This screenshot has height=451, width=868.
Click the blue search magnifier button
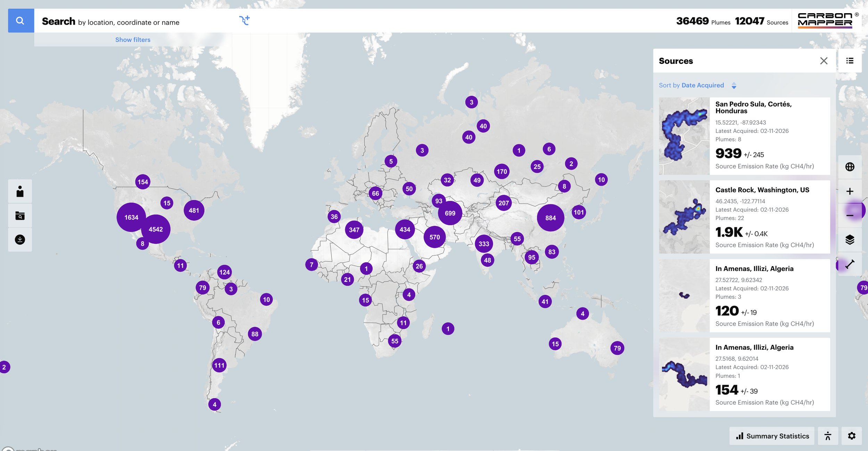click(x=21, y=21)
